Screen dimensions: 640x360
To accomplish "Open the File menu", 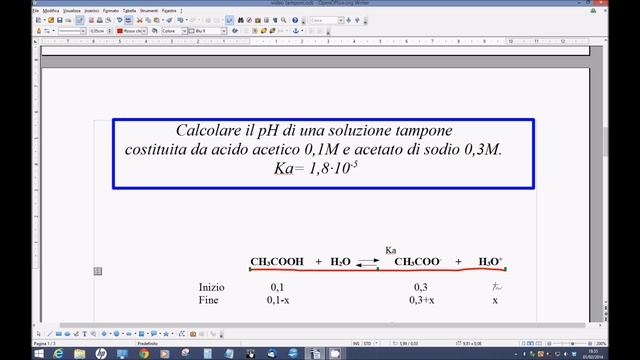I will tap(36, 11).
